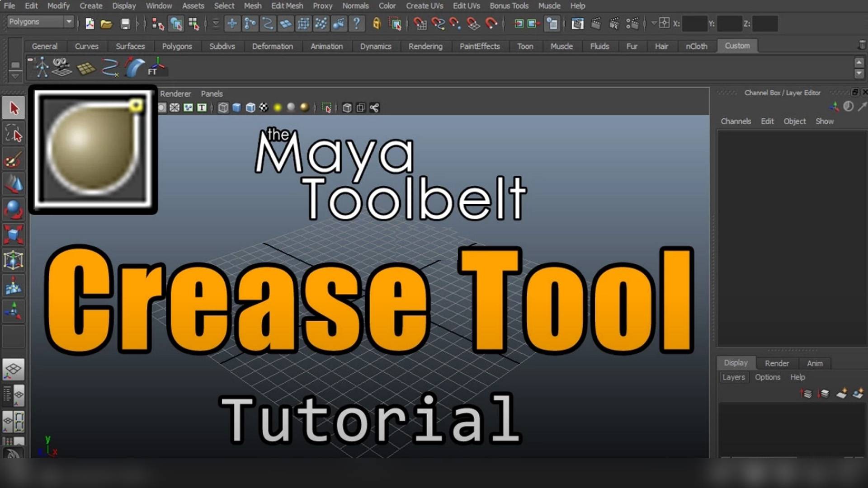Select the Scale tool cube icon
The height and width of the screenshot is (488, 868).
14,235
